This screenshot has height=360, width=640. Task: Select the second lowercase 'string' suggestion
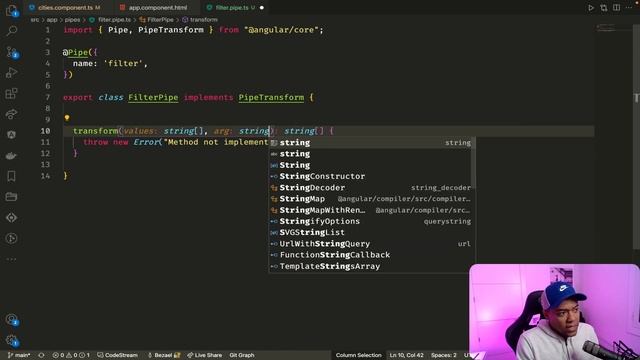tap(371, 154)
